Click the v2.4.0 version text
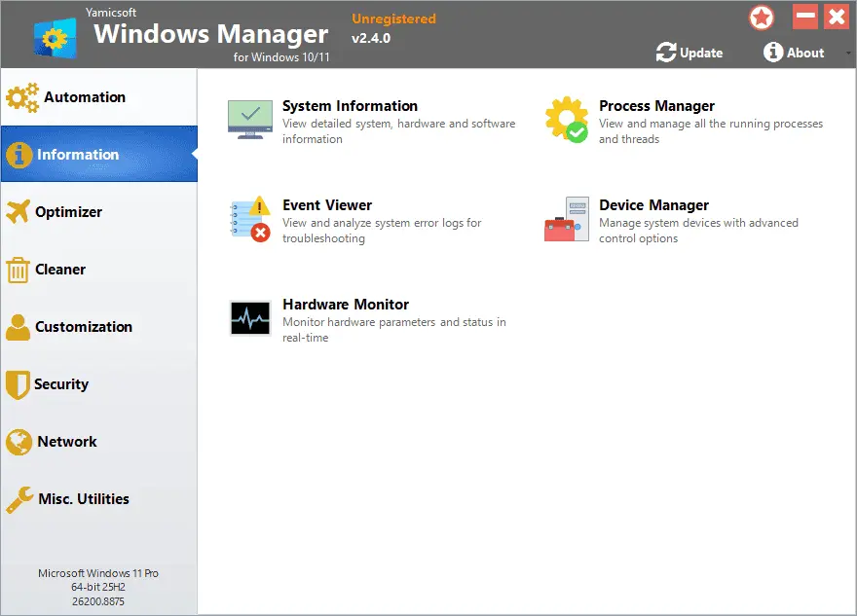Screen dimensions: 857x616 click(x=371, y=38)
